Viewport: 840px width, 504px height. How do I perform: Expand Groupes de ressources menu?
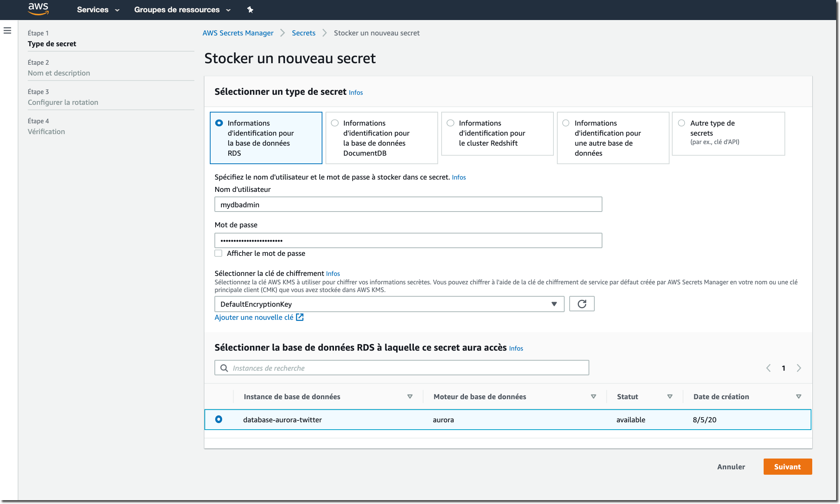[x=182, y=10]
